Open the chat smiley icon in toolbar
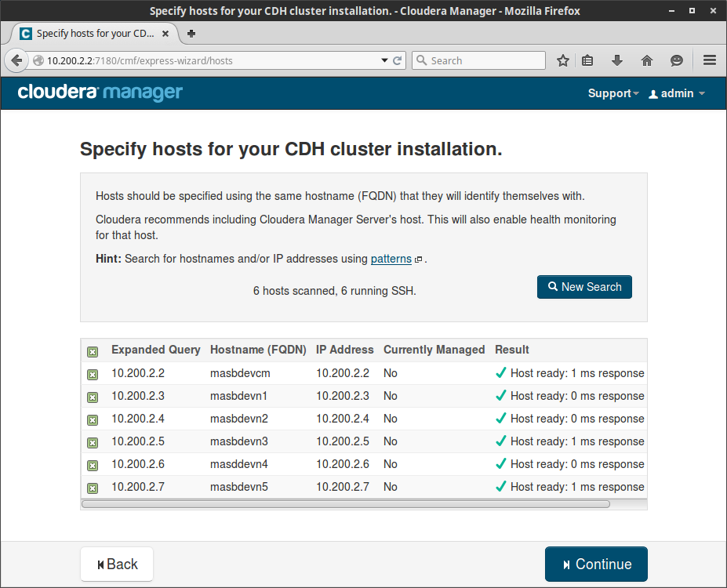Screen dimensions: 727x588 677,60
